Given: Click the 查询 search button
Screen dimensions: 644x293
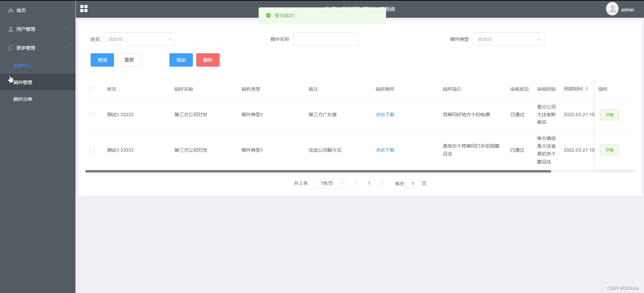Looking at the screenshot, I should point(102,60).
